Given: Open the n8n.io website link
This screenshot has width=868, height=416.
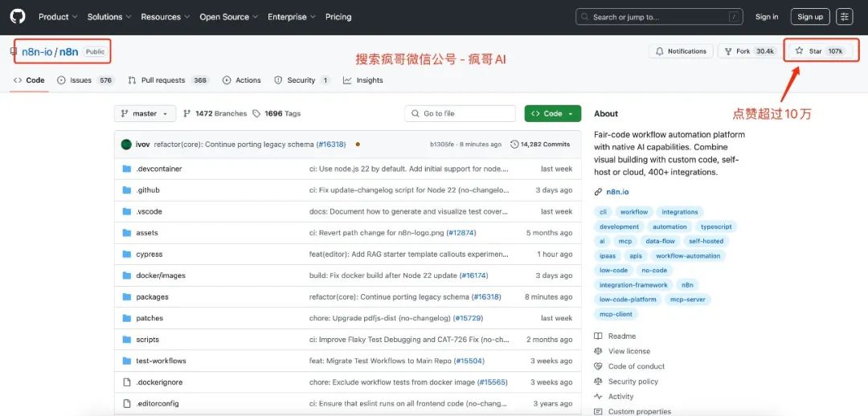Looking at the screenshot, I should (x=617, y=192).
